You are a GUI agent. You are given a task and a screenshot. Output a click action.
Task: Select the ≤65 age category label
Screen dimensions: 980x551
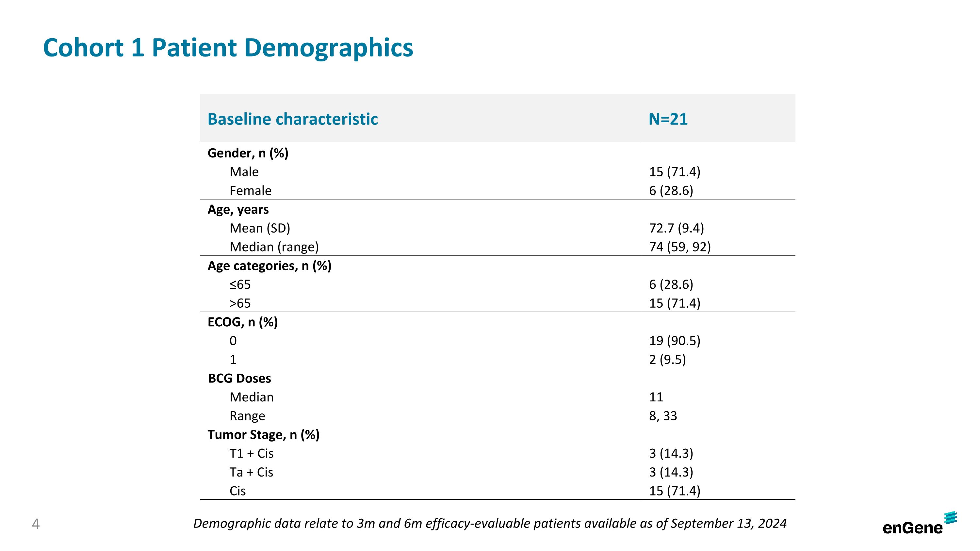[x=240, y=284]
